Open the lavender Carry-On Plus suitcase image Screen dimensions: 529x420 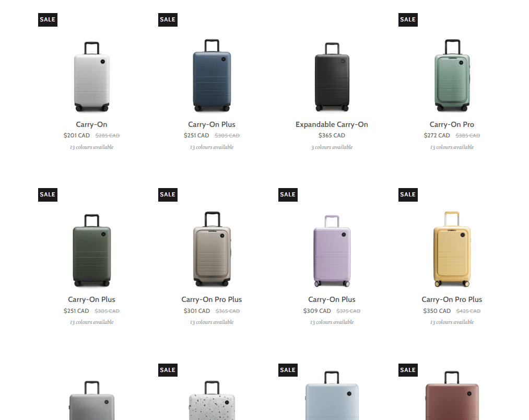click(x=332, y=251)
